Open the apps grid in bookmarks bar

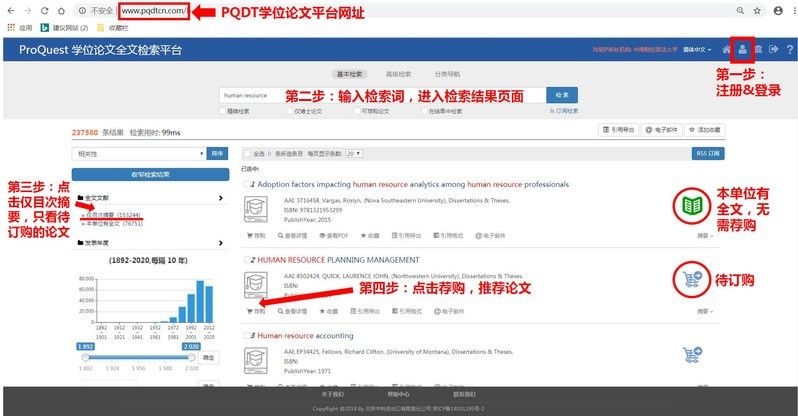click(x=11, y=27)
